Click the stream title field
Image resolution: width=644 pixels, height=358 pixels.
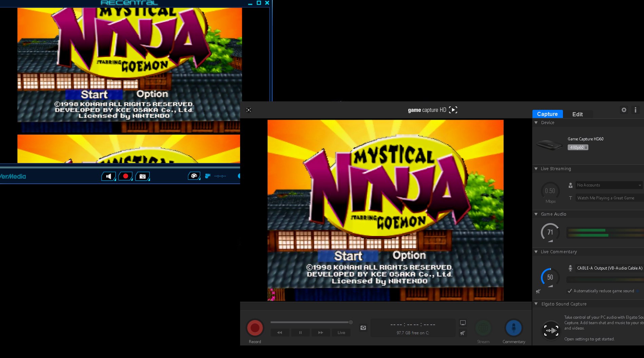(609, 198)
